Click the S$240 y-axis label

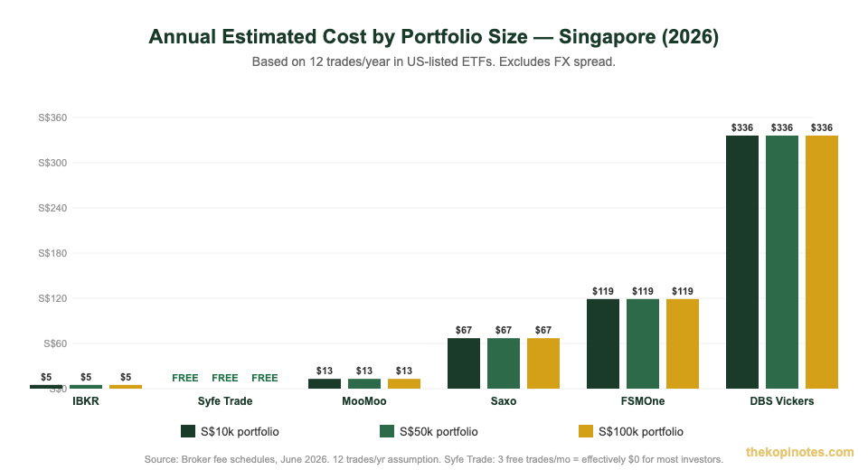point(52,208)
